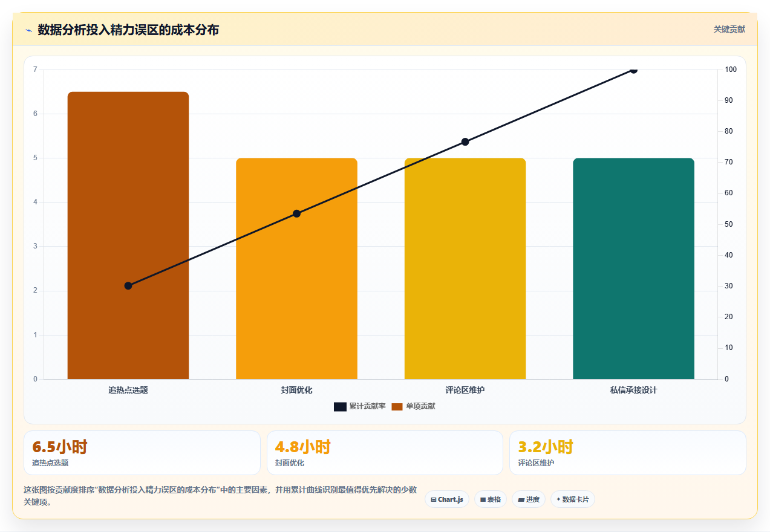Click the description paragraph below the stat cards
The image size is (770, 532).
(x=220, y=496)
